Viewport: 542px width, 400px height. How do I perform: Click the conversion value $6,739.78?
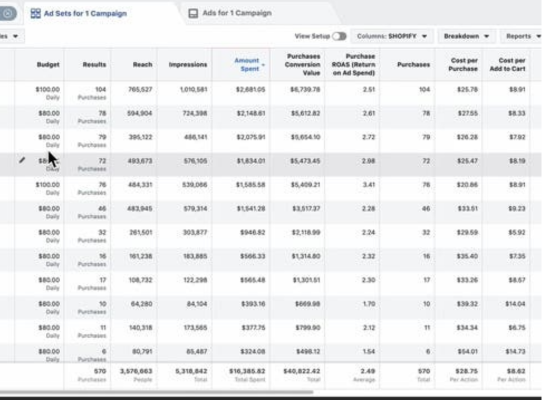(x=305, y=90)
